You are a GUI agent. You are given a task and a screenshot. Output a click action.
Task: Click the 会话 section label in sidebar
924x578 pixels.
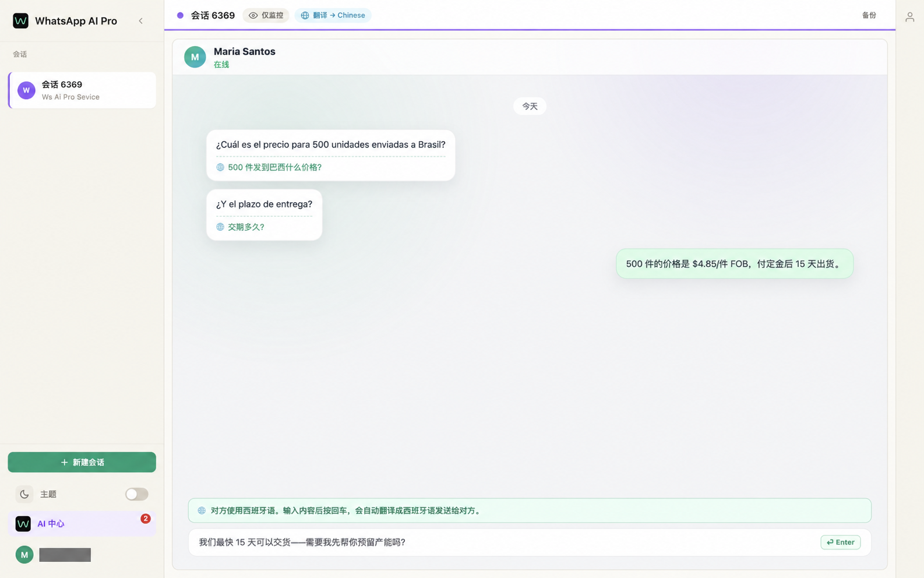coord(20,54)
